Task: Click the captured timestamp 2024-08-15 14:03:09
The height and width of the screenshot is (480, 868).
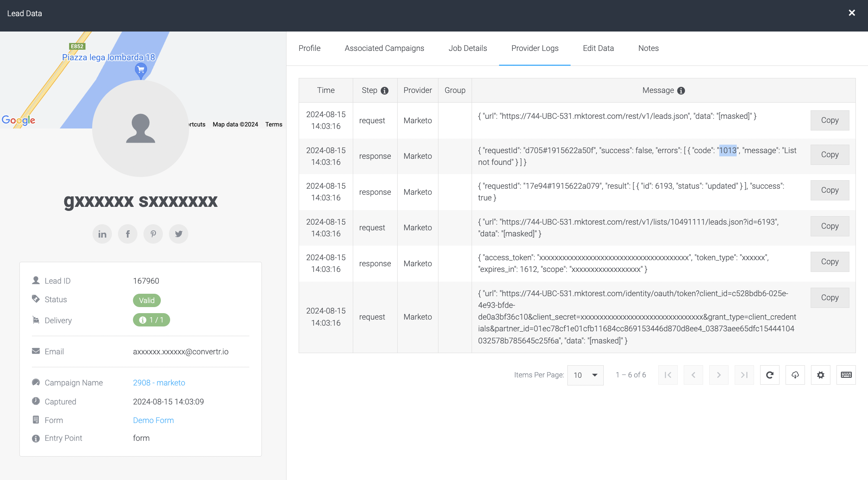Action: click(168, 402)
